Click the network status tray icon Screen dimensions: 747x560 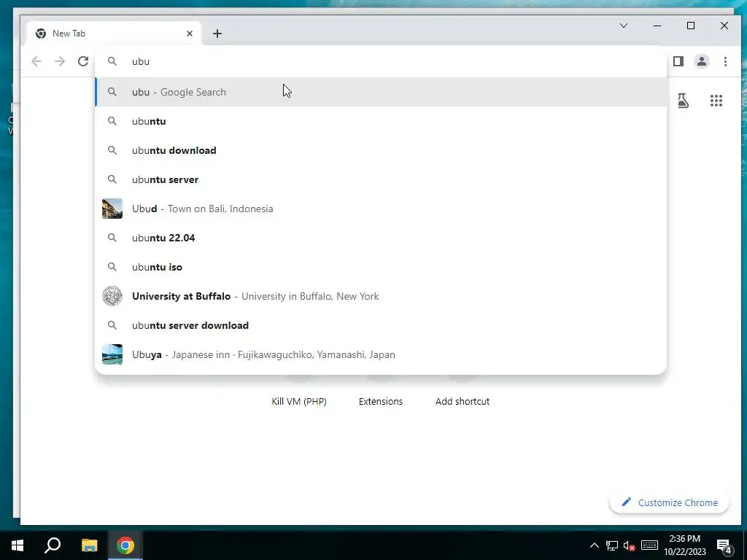point(612,545)
